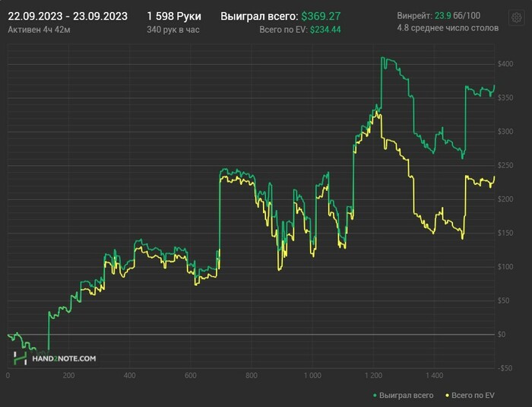Click the 200 x-axis tick label
Screen dimensions: 532x407
pos(68,376)
